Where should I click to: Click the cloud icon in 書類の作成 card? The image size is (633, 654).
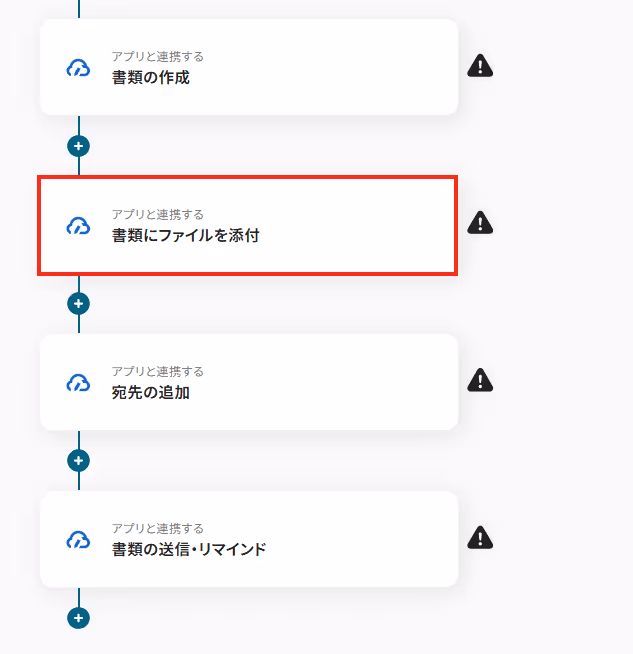[78, 68]
